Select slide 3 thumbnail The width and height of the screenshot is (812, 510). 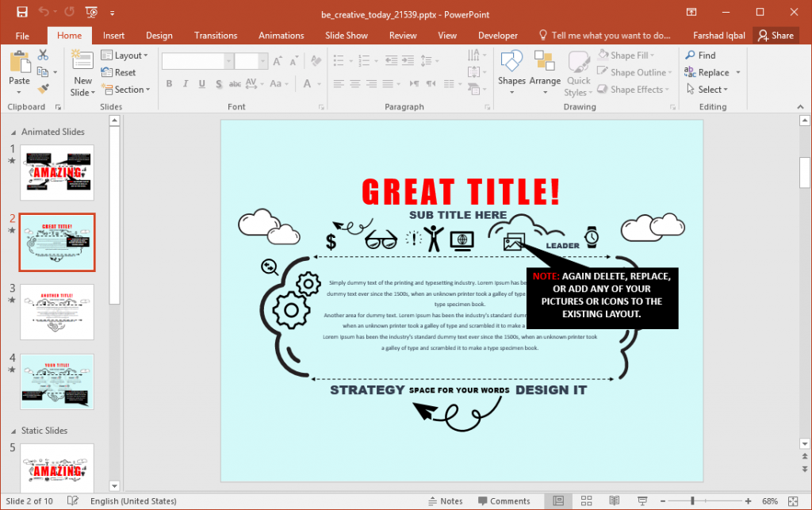(56, 312)
